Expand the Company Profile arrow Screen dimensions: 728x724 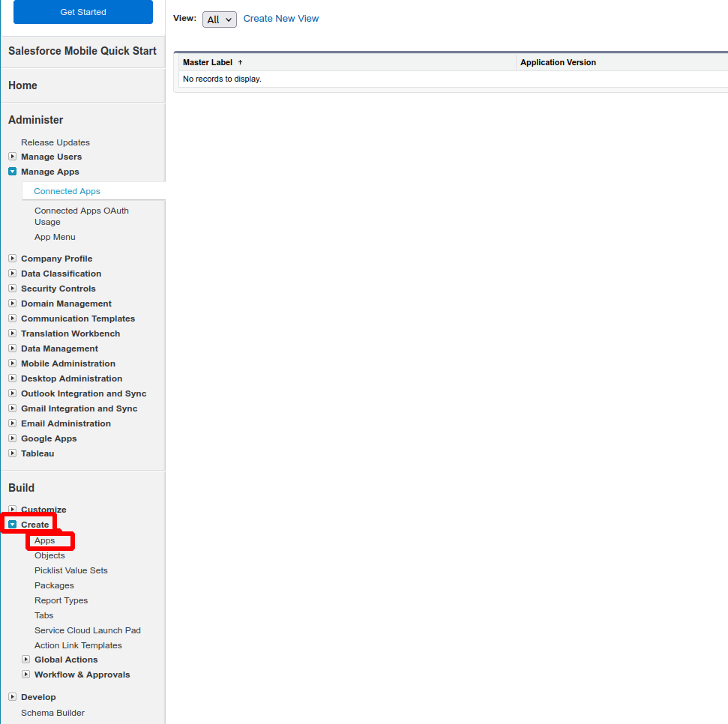click(x=13, y=258)
